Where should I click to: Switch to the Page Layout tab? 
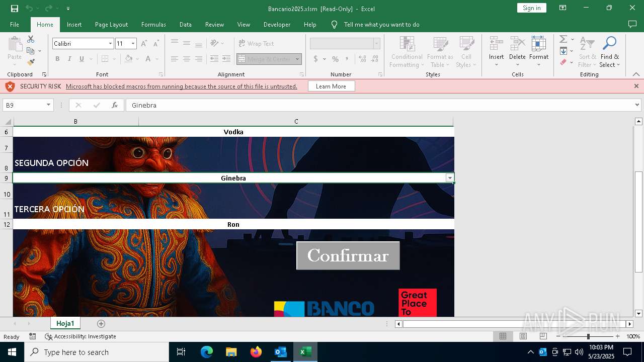(x=111, y=25)
